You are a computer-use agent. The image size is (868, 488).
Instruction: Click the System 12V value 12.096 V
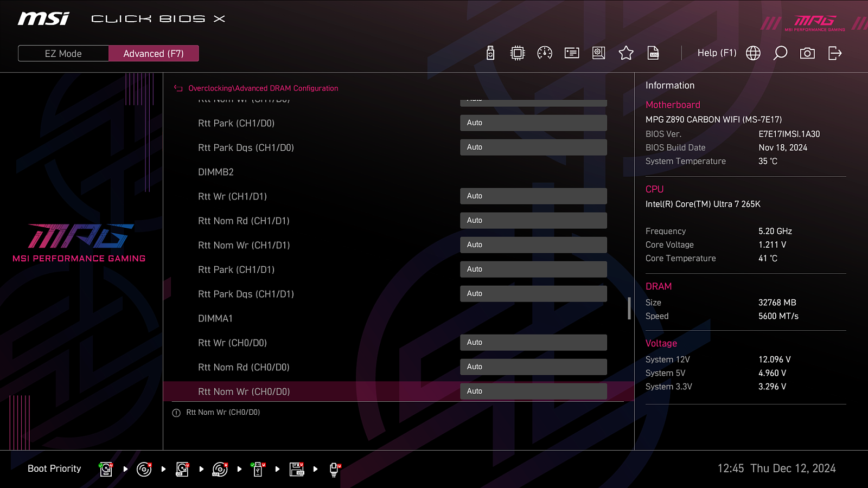tap(775, 359)
